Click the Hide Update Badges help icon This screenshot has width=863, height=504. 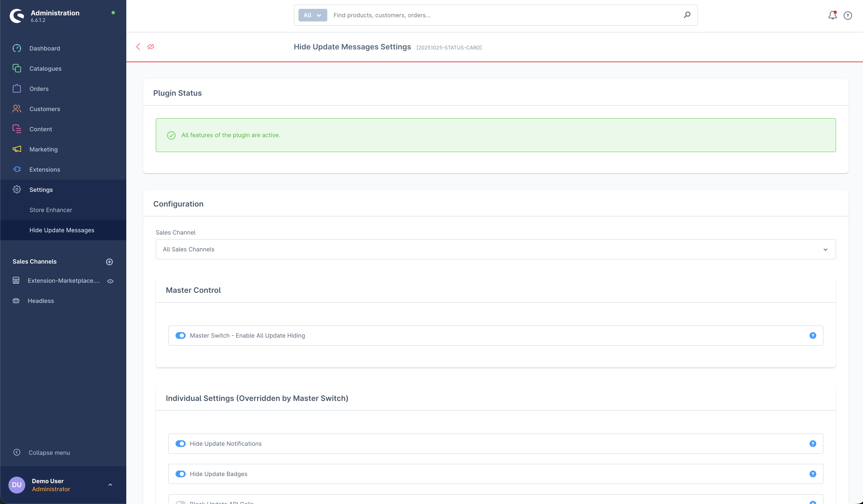click(813, 474)
